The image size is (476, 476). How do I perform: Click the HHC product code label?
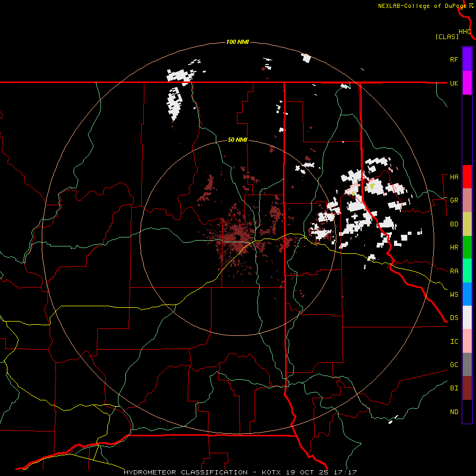464,32
